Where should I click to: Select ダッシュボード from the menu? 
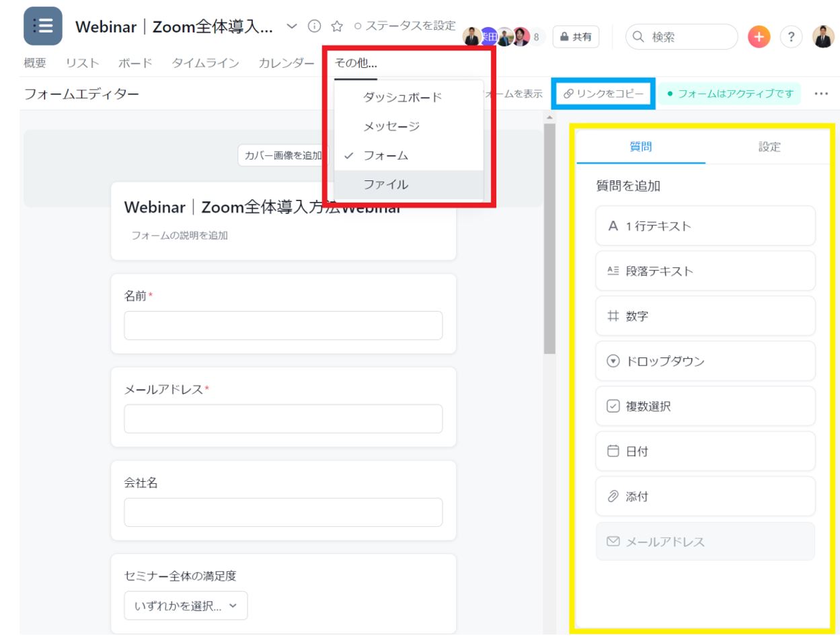pyautogui.click(x=409, y=97)
